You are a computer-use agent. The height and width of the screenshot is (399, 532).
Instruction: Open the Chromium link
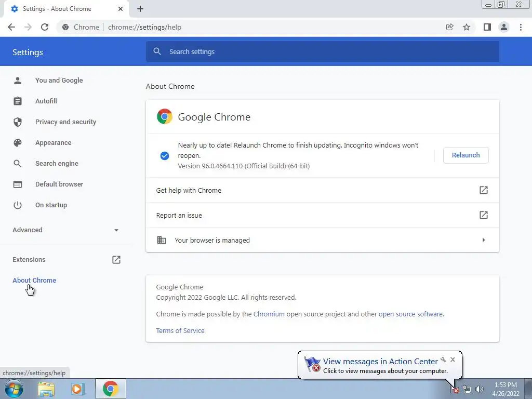pos(269,314)
